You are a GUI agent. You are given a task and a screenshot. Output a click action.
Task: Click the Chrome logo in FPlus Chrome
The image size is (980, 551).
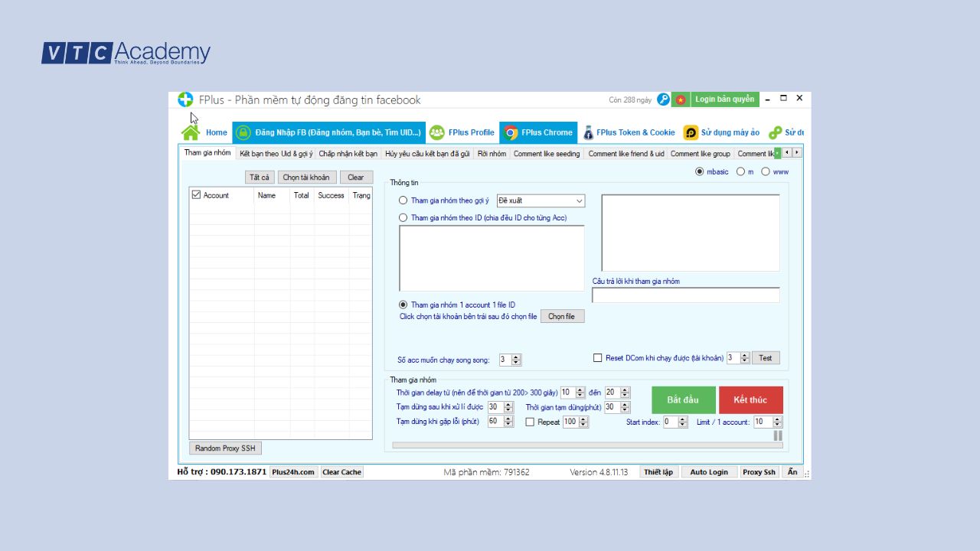point(511,132)
